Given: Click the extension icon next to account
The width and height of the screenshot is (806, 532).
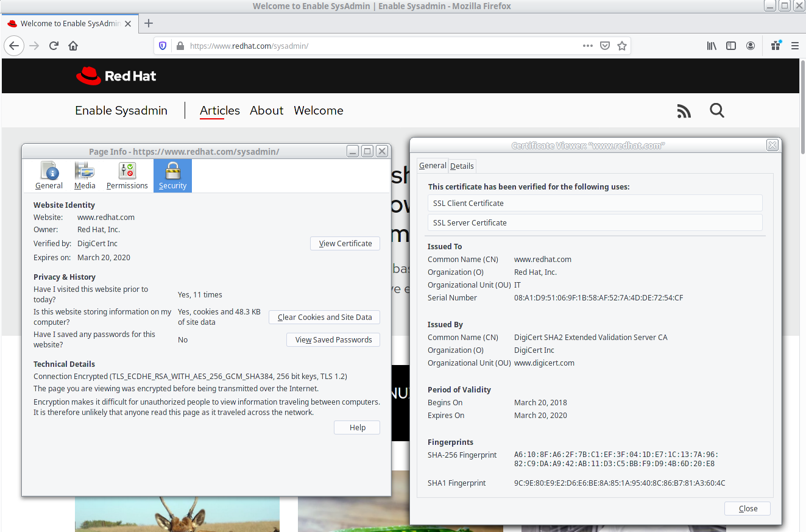Looking at the screenshot, I should click(x=776, y=46).
